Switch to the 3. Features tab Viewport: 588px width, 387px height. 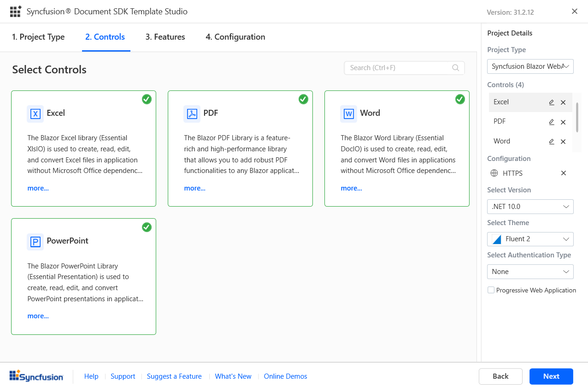pyautogui.click(x=165, y=37)
